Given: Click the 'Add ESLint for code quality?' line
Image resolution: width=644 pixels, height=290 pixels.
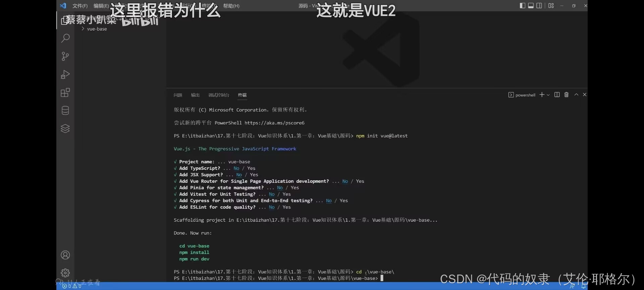Looking at the screenshot, I should [232, 207].
